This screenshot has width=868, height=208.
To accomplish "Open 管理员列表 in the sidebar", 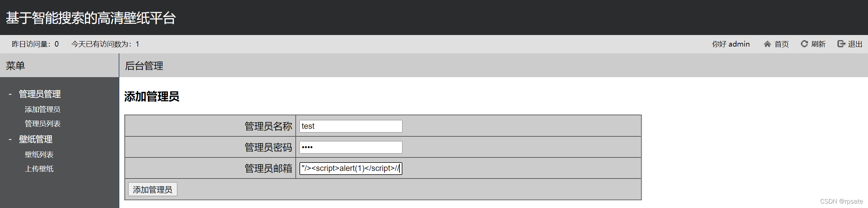I will (42, 124).
